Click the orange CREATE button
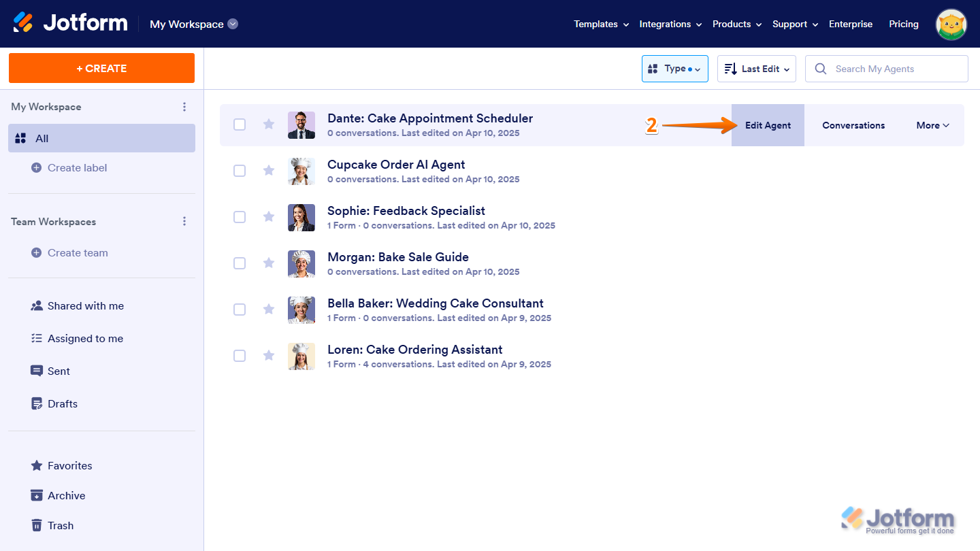Image resolution: width=980 pixels, height=551 pixels. 101,68
